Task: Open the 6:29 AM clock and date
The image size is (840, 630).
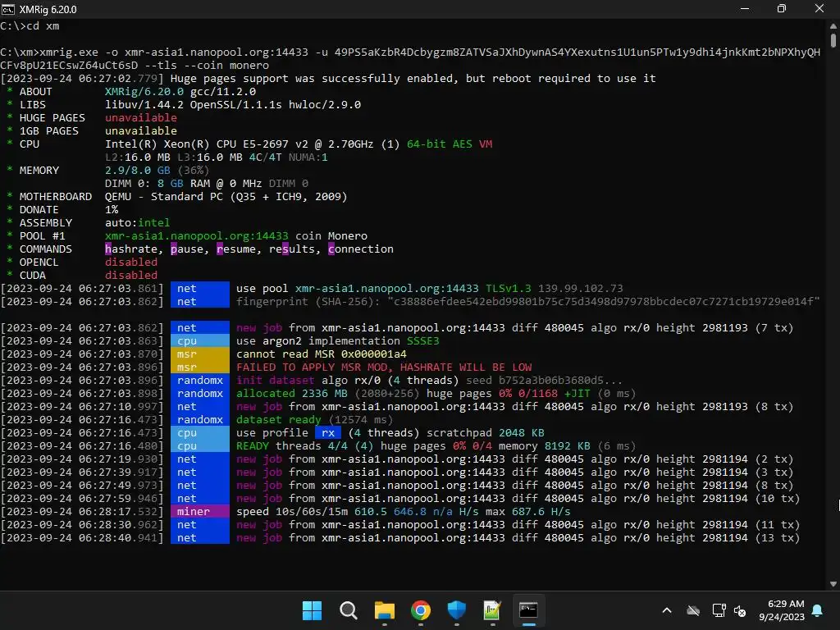Action: [x=781, y=610]
